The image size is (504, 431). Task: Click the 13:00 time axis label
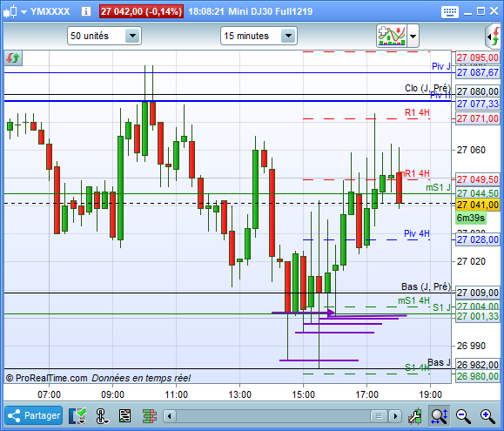[x=239, y=394]
